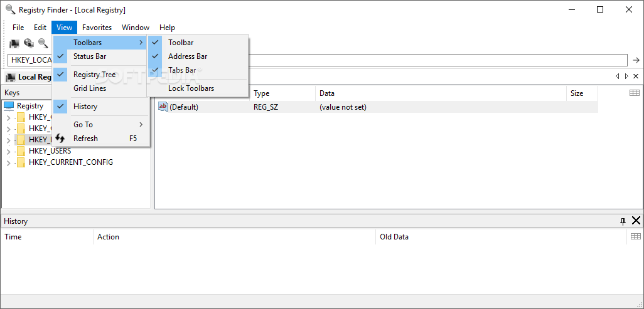644x309 pixels.
Task: Open the Help menu
Action: (167, 28)
